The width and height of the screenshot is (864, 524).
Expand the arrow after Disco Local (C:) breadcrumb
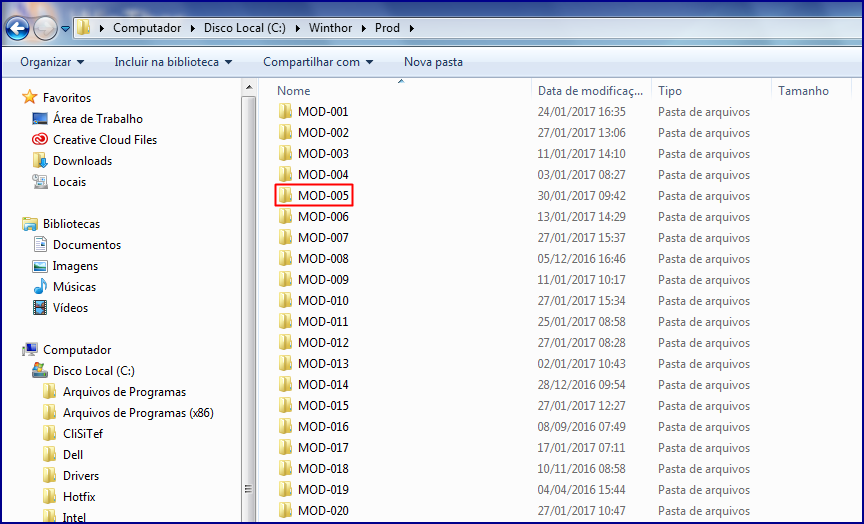(x=297, y=28)
